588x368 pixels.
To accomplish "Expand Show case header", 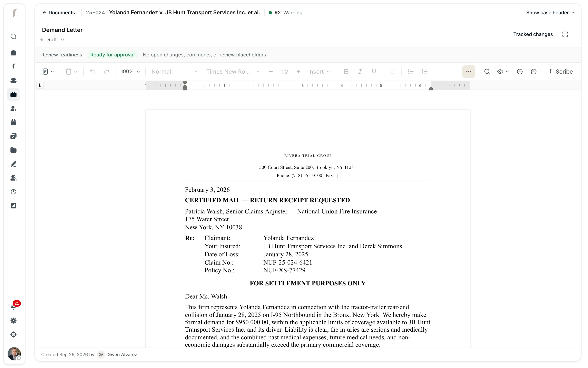I will click(550, 13).
